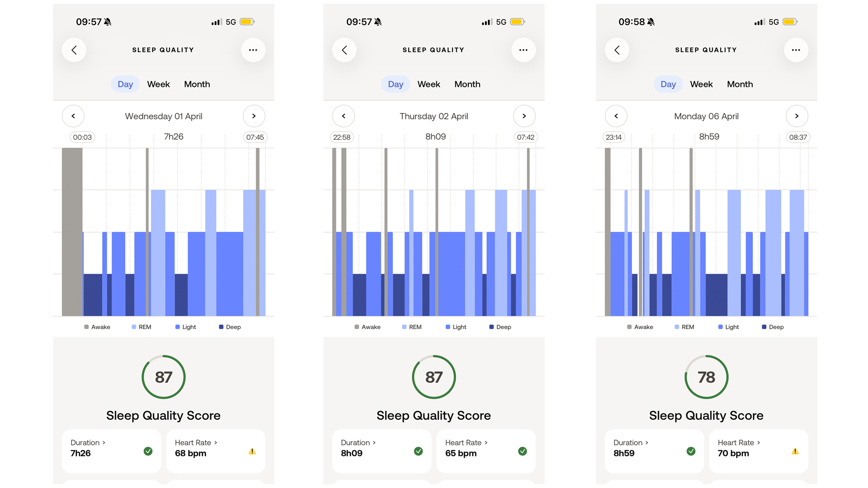
Task: Open more options on Thursday 02 April screen
Action: 524,50
